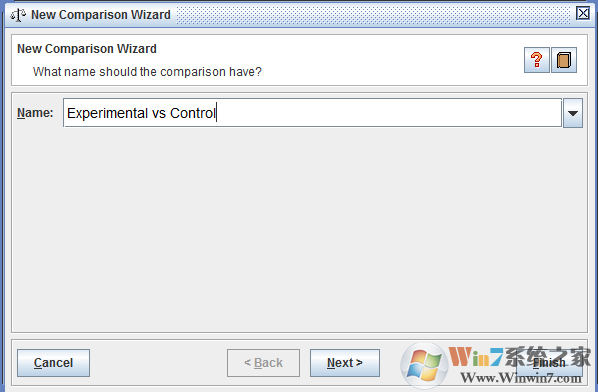
Task: Click the Windows logo orb watermark
Action: pyautogui.click(x=424, y=365)
